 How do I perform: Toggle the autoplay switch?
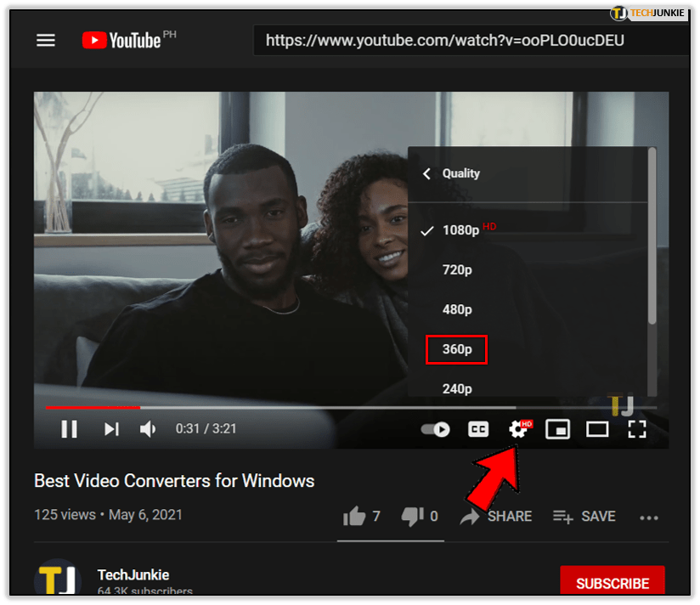[x=436, y=429]
